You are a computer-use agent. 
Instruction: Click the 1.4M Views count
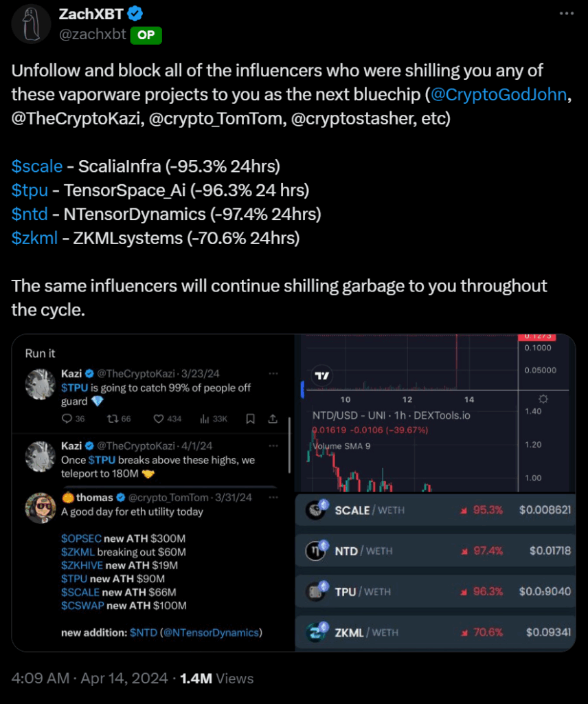click(x=216, y=679)
